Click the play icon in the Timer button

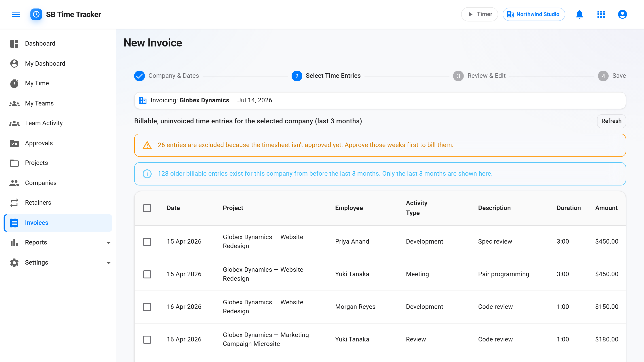pyautogui.click(x=470, y=14)
